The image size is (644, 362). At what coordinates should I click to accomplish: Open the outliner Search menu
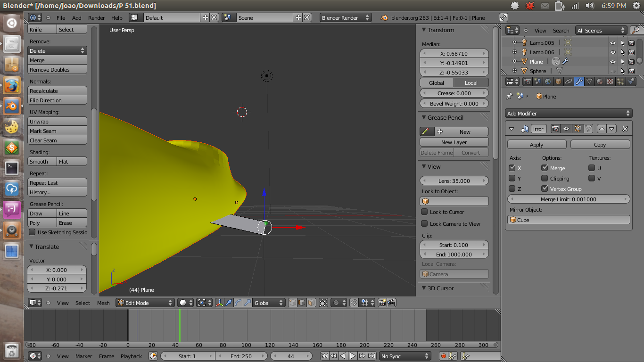(561, 30)
